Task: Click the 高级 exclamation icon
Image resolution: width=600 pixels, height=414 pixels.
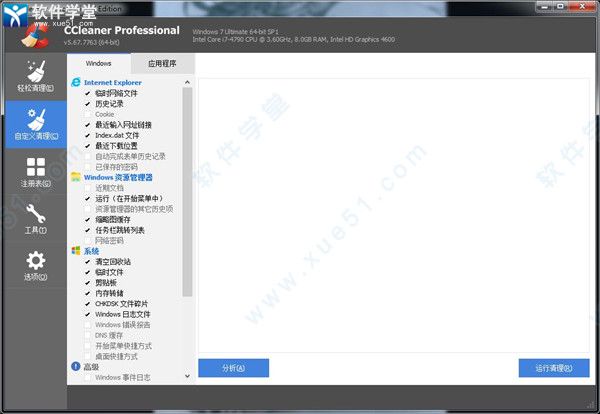Action: pos(76,367)
